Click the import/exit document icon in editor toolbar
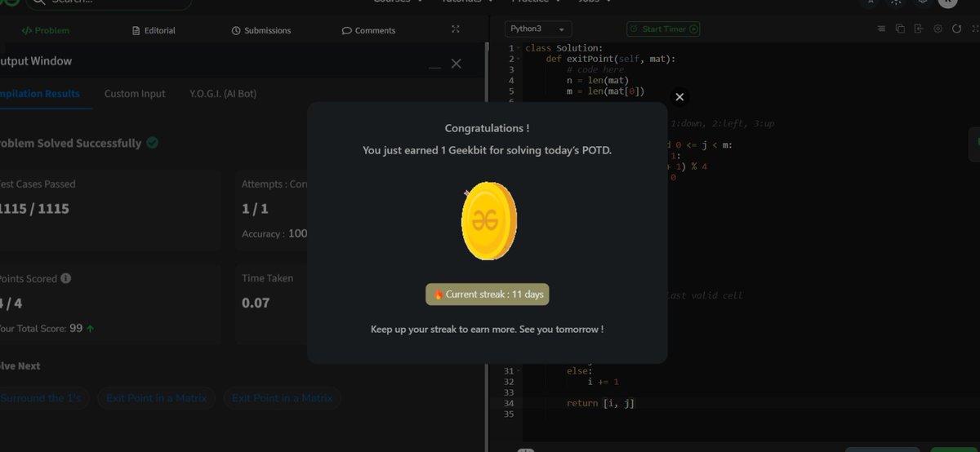The width and height of the screenshot is (980, 452). tap(919, 29)
